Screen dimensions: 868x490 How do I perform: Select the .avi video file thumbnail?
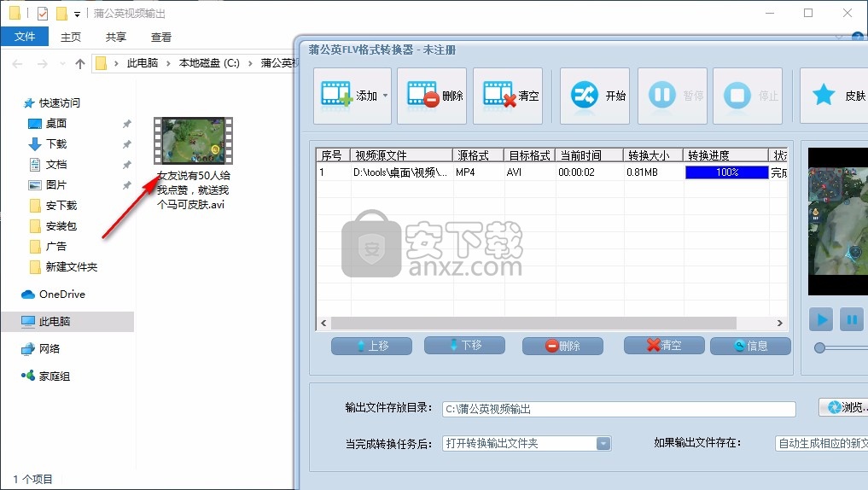(193, 141)
